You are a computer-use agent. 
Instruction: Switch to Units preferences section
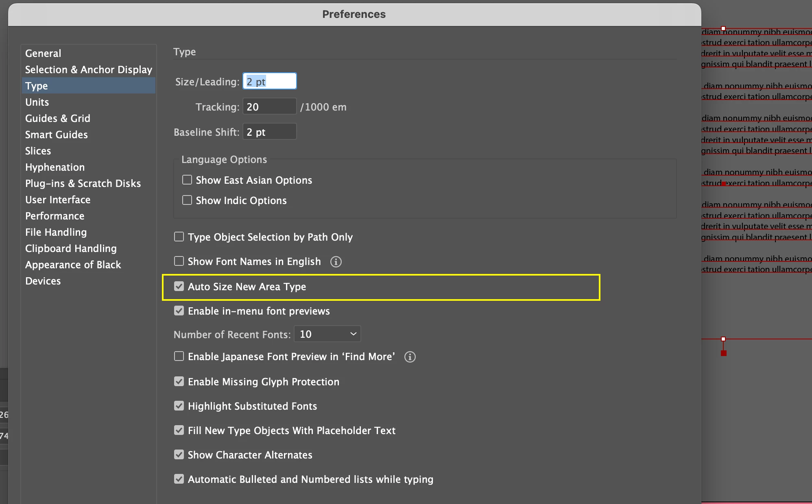click(x=37, y=102)
